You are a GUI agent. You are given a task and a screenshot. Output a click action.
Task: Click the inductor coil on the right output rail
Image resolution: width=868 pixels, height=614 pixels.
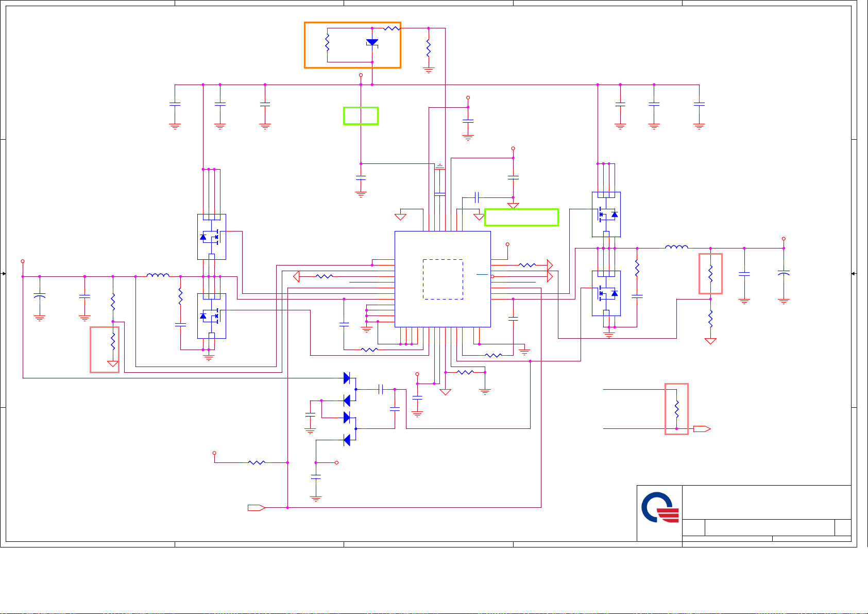click(676, 247)
